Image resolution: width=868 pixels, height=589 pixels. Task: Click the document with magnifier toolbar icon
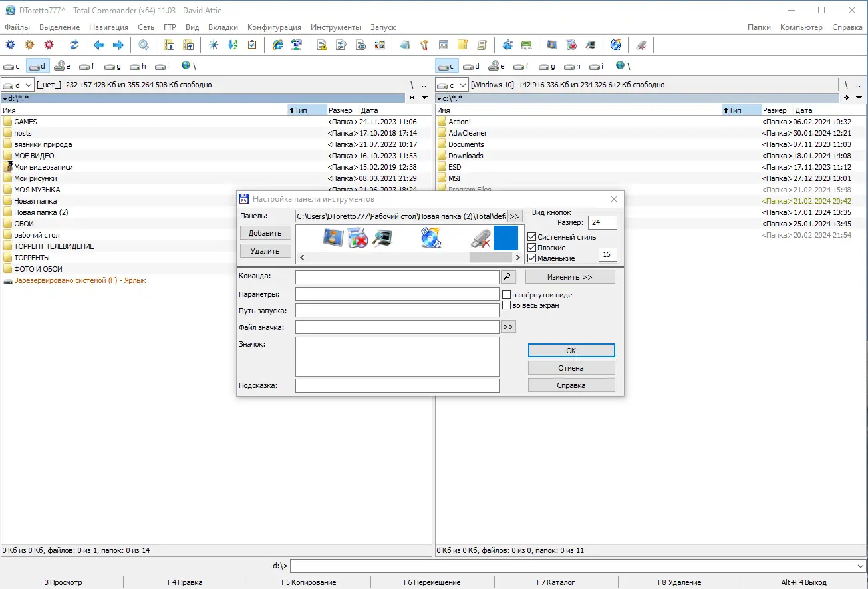point(341,45)
